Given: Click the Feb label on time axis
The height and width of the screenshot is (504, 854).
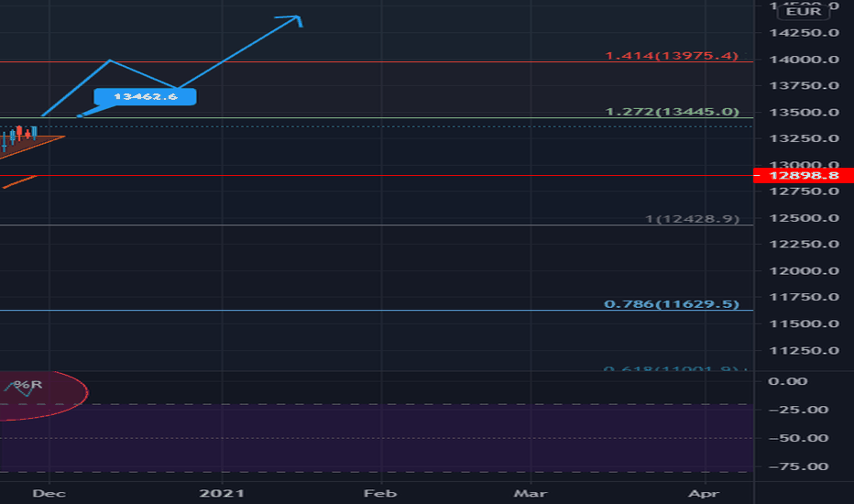Looking at the screenshot, I should pos(380,493).
